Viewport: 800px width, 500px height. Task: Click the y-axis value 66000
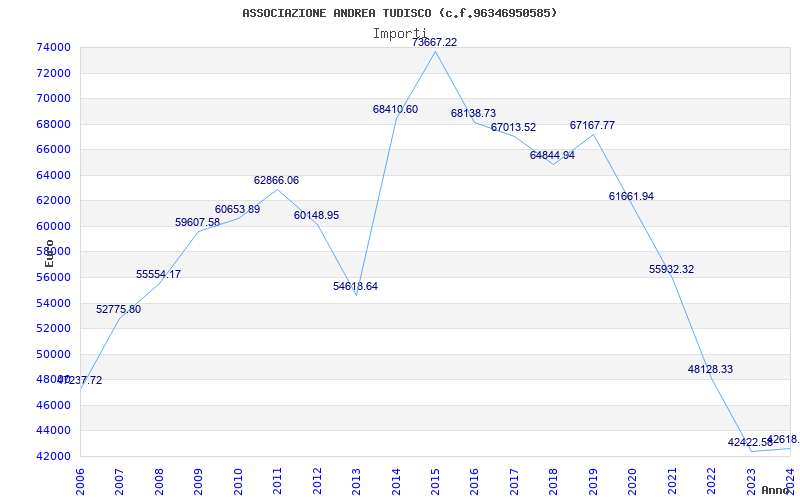point(53,149)
